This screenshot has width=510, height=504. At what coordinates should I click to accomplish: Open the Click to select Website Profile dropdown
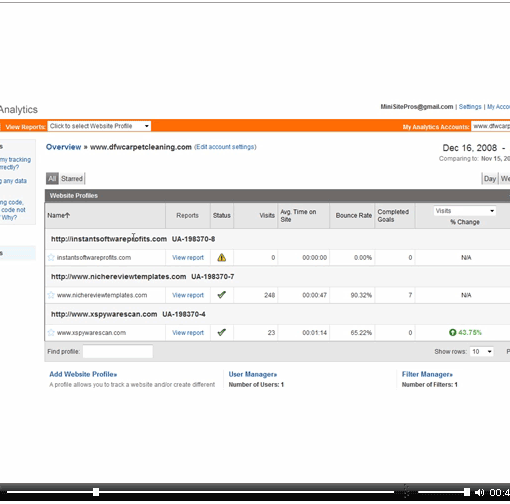coord(99,126)
